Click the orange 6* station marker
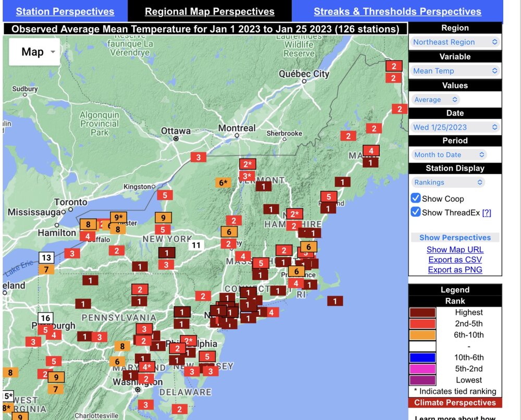 224,182
